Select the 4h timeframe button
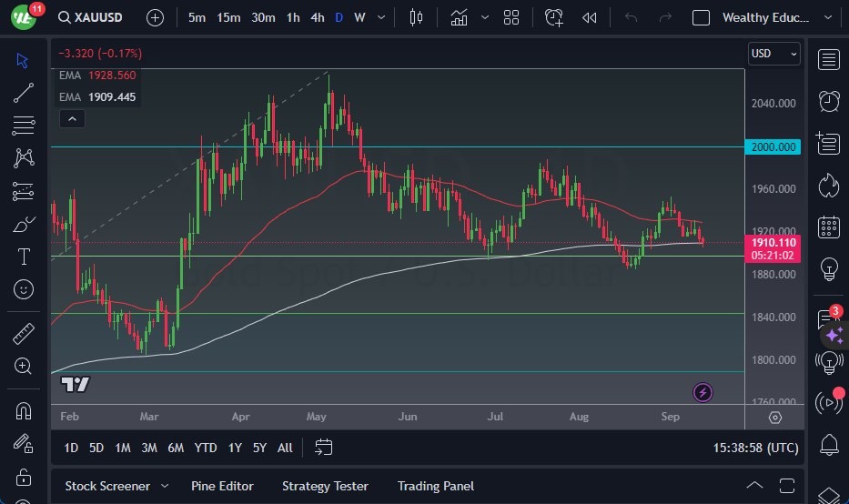Image resolution: width=849 pixels, height=504 pixels. point(317,17)
